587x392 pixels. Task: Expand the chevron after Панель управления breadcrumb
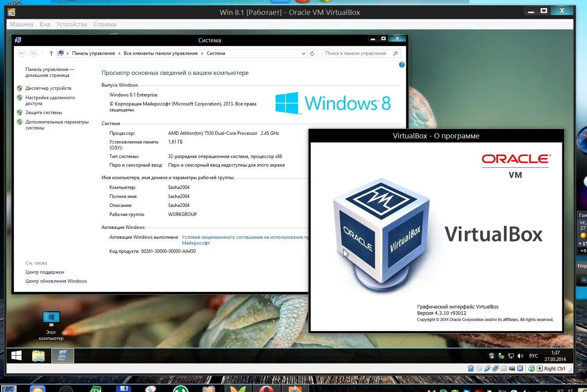click(119, 53)
